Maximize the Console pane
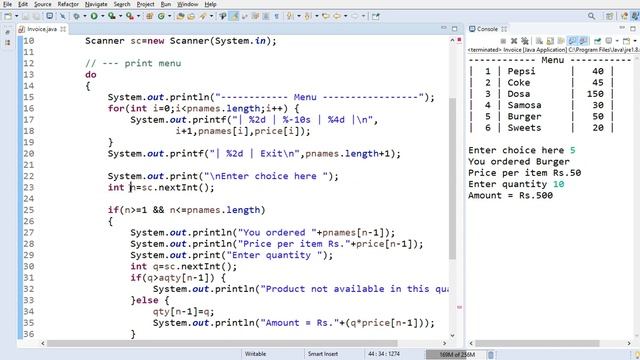The width and height of the screenshot is (640, 360). (633, 29)
